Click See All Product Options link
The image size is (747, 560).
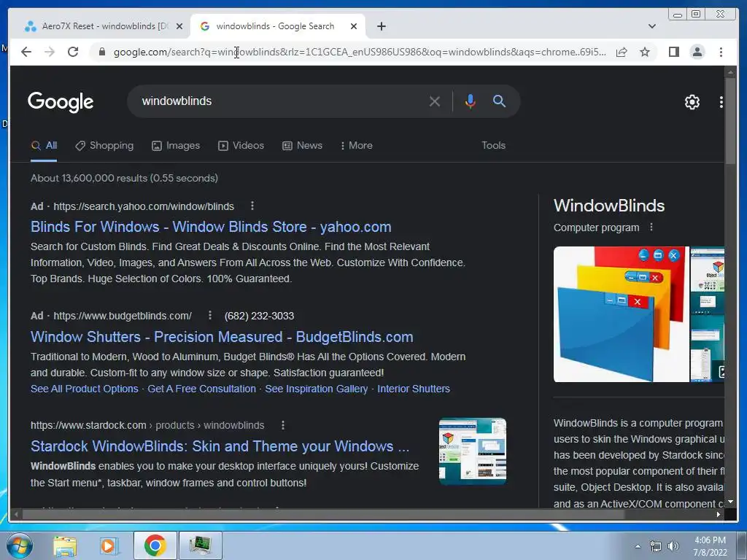click(85, 389)
